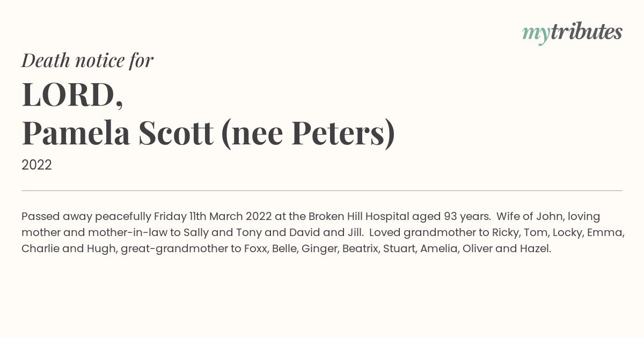Click the year 2022 below the name
The width and height of the screenshot is (644, 338).
click(x=36, y=165)
